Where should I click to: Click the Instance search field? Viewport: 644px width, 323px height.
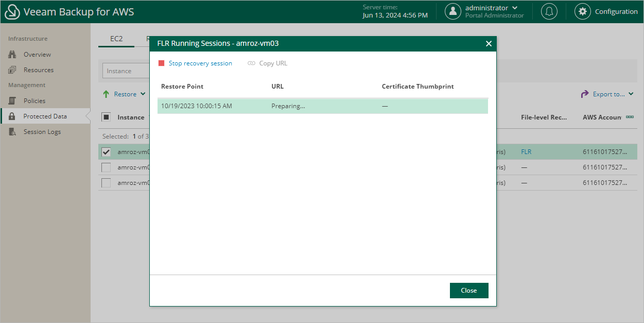pyautogui.click(x=126, y=71)
